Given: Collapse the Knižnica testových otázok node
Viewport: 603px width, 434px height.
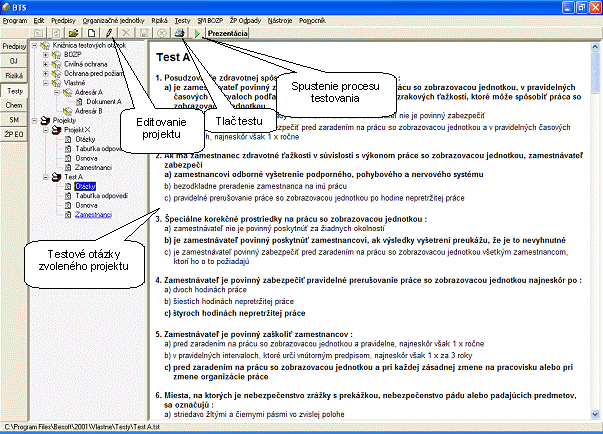Looking at the screenshot, I should (x=35, y=45).
